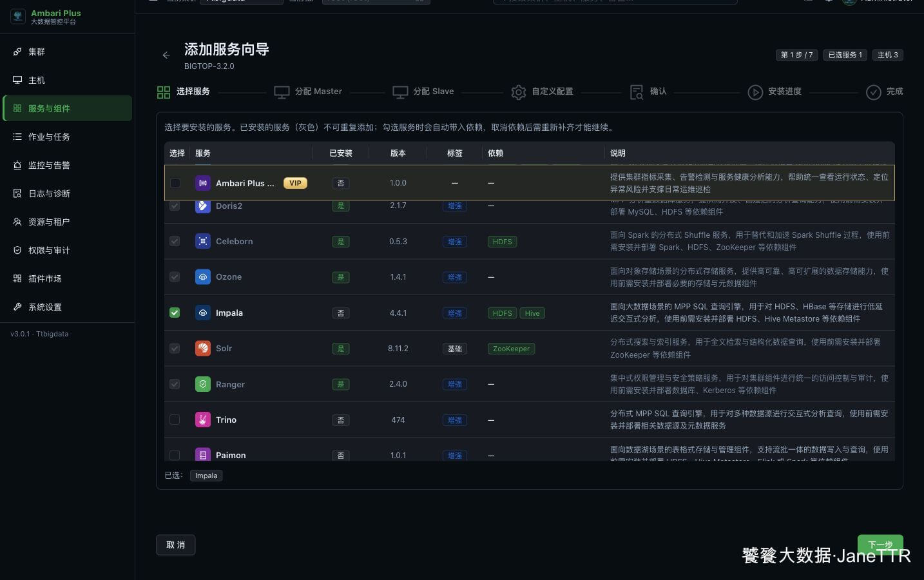The height and width of the screenshot is (580, 924).
Task: Click the Impala service icon
Action: click(x=203, y=313)
